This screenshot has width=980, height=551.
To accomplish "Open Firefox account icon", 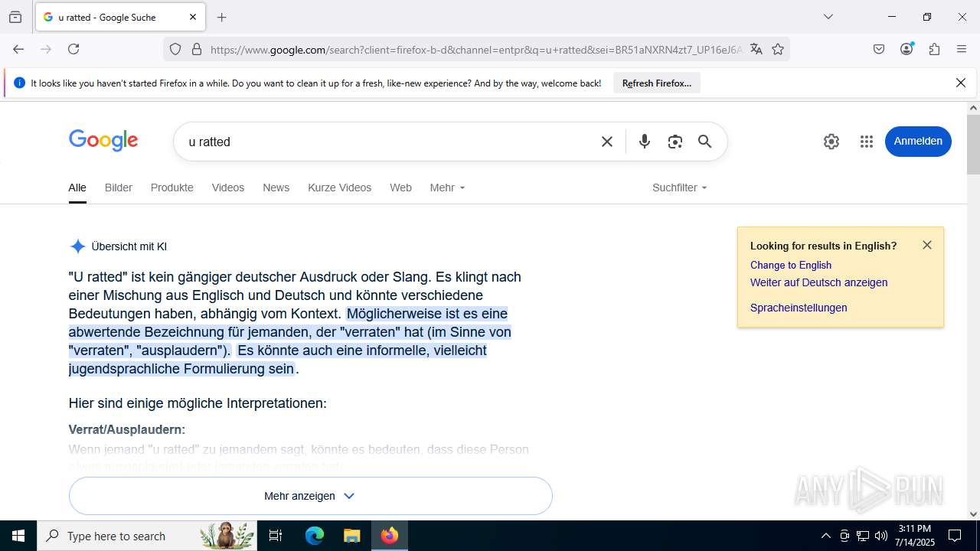I will pos(906,49).
